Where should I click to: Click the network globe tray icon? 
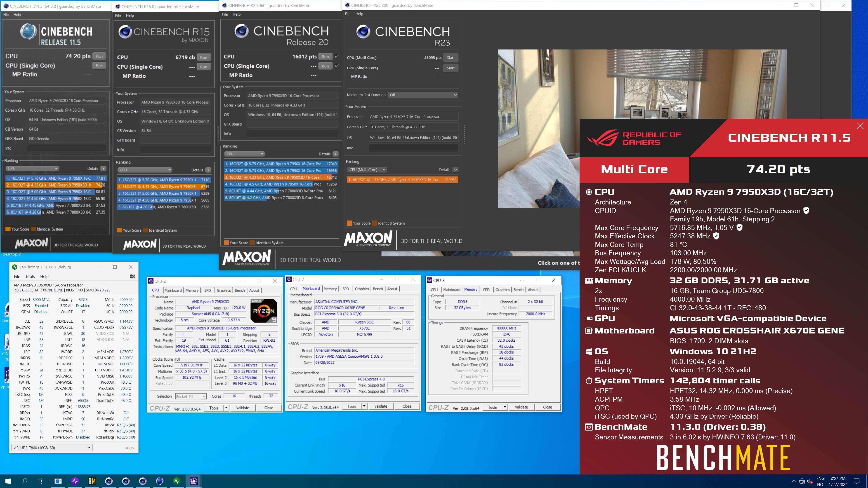[x=802, y=481]
